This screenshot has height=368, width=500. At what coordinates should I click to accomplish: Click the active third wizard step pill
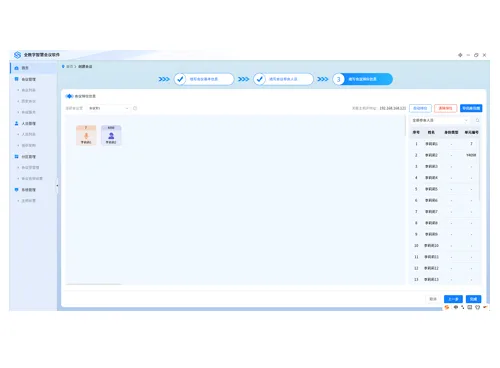[x=363, y=79]
